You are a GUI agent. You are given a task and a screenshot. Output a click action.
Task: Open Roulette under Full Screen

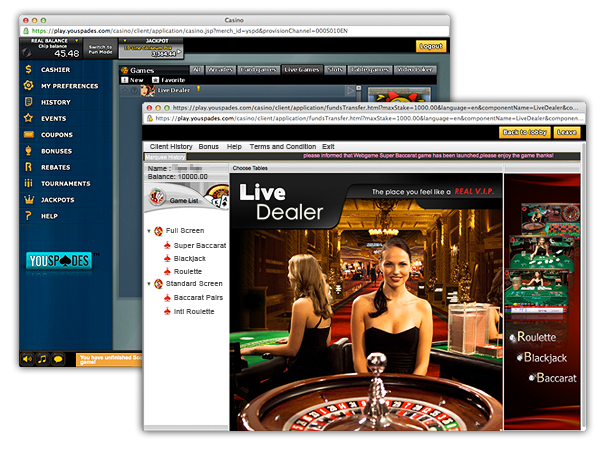[188, 271]
